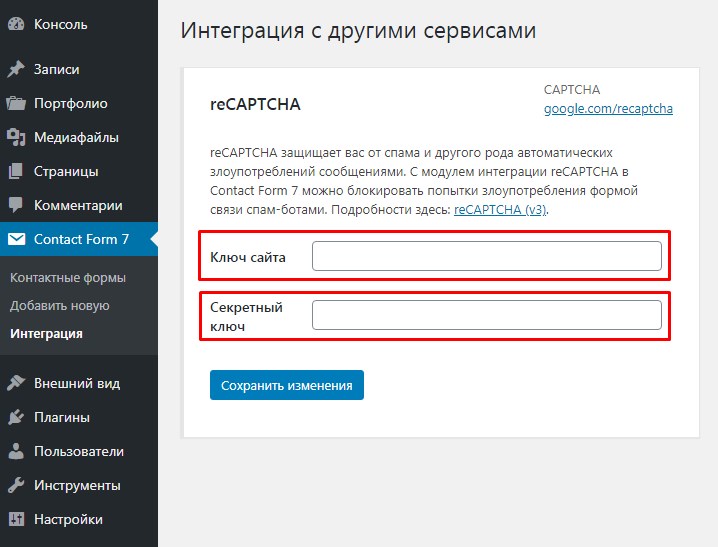Click the Плагины plug icon

click(x=16, y=417)
